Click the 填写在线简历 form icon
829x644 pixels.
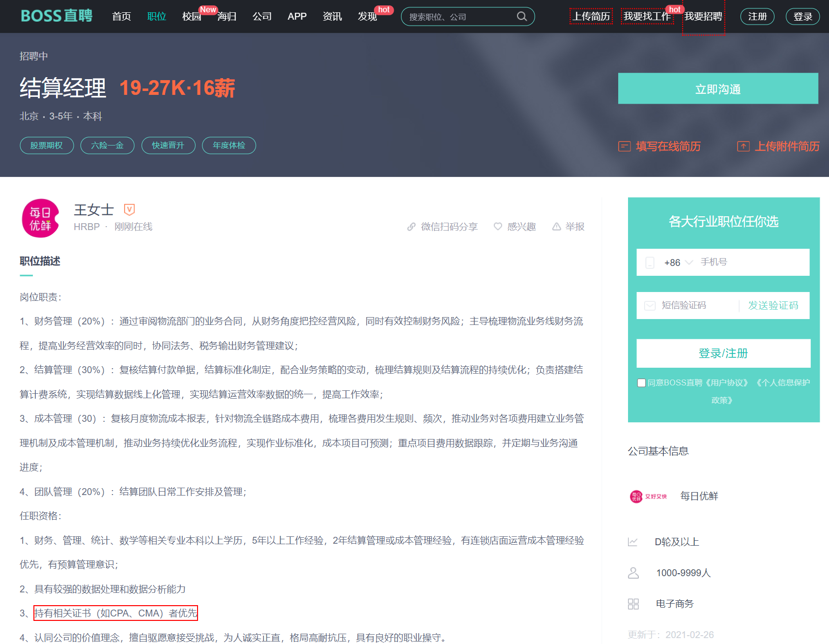pos(624,146)
